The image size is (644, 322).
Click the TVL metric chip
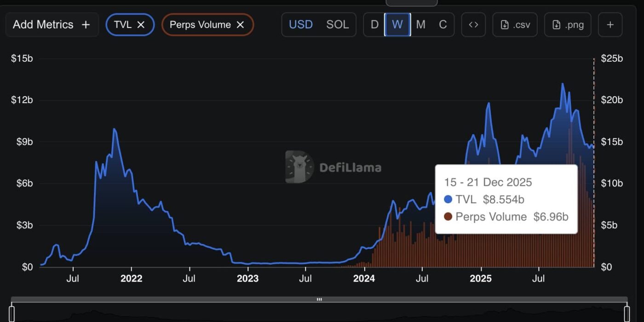(123, 25)
